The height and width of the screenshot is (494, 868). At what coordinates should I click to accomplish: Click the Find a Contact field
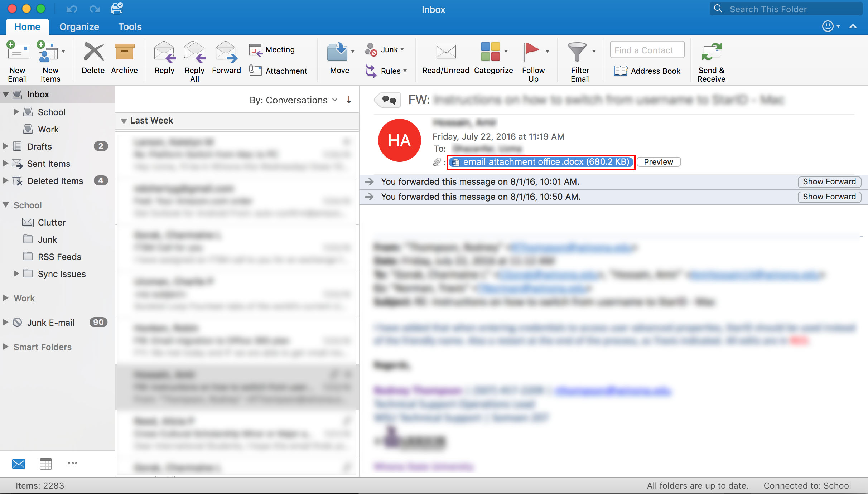(x=647, y=50)
